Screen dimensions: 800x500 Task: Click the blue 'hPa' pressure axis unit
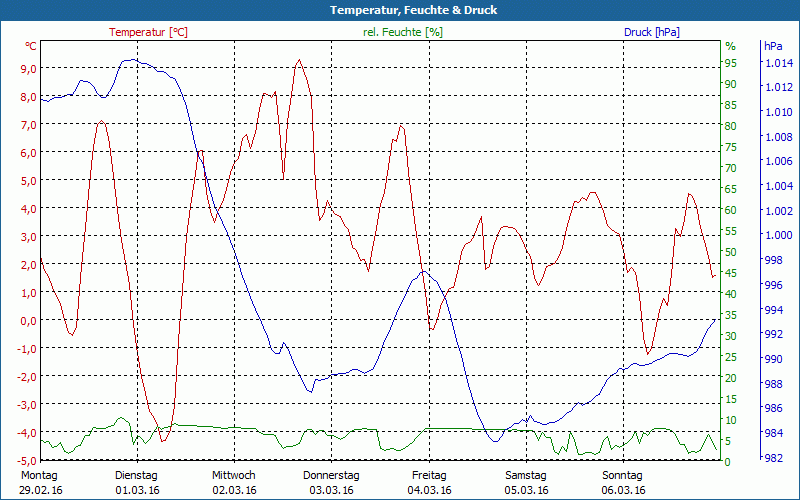[773, 46]
